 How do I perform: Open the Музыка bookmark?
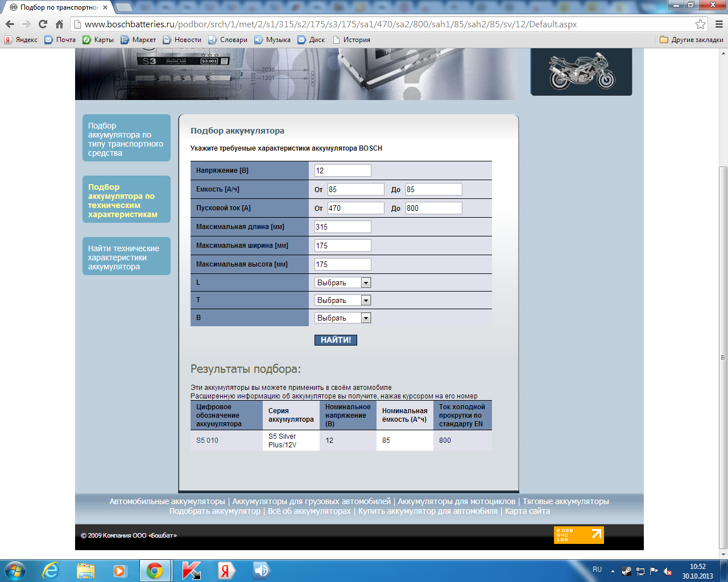tap(272, 40)
